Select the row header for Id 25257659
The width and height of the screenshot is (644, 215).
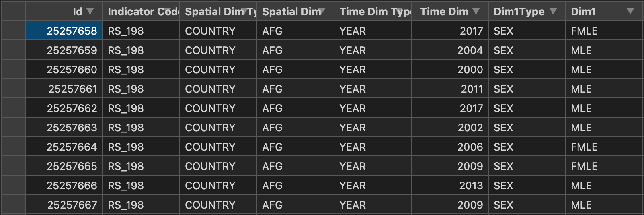click(13, 50)
